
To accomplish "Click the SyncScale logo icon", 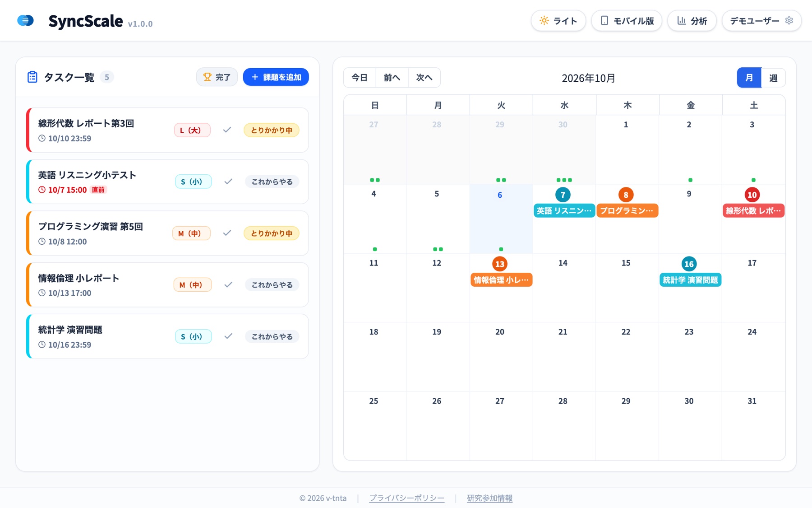I will [x=25, y=21].
